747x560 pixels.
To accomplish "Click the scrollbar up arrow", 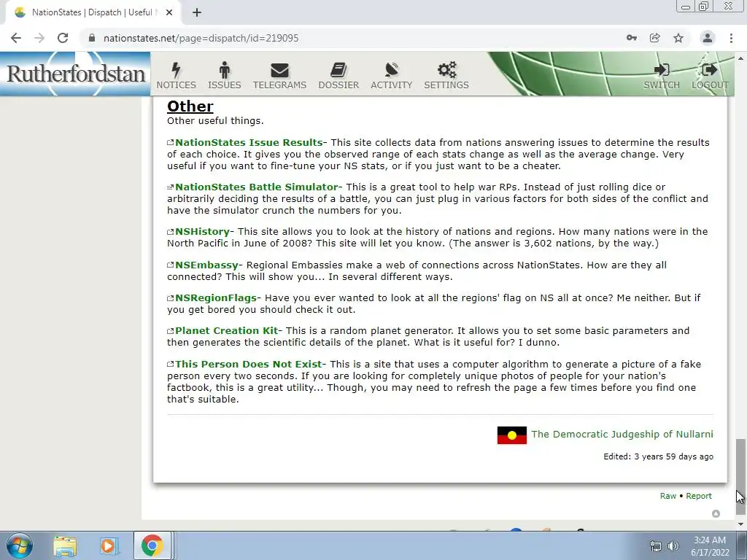I will coord(740,58).
